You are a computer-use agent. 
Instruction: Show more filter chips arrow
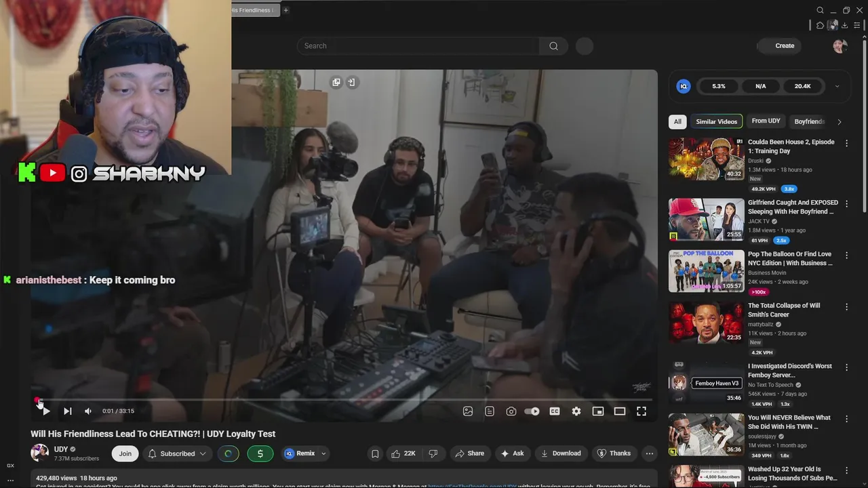coord(840,122)
